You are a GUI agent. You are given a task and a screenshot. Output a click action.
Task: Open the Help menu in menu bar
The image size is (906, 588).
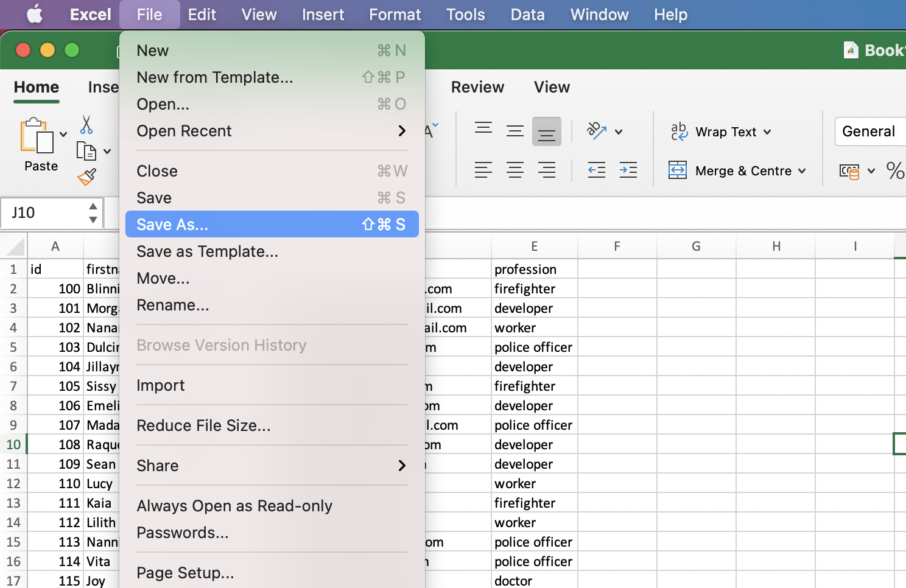point(670,15)
